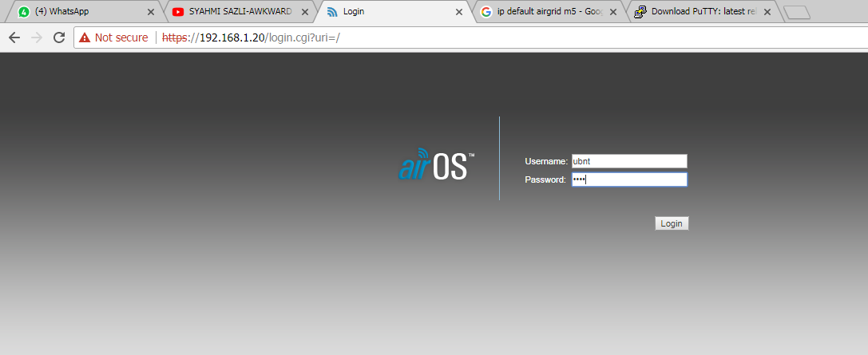The height and width of the screenshot is (355, 868).
Task: Click the Password label text
Action: pyautogui.click(x=545, y=179)
